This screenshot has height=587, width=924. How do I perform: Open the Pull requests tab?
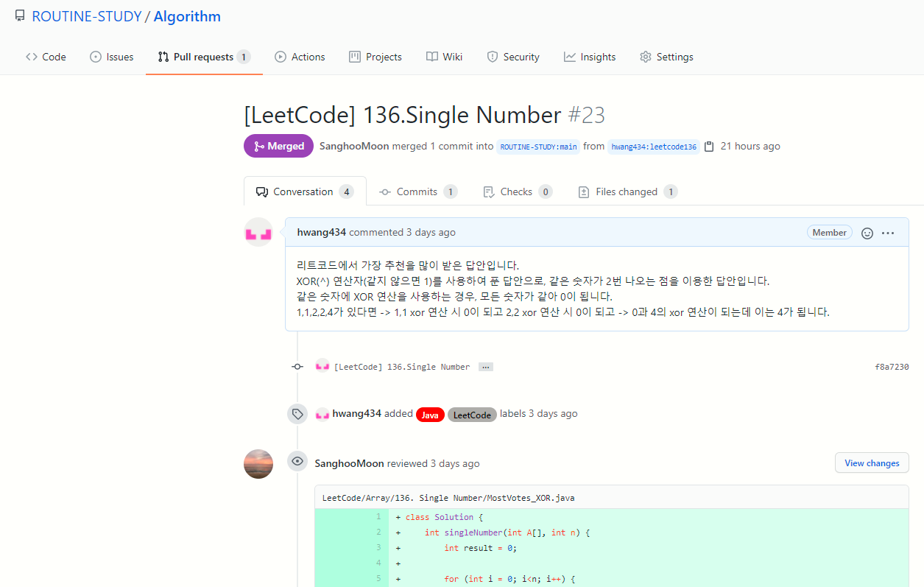(204, 57)
